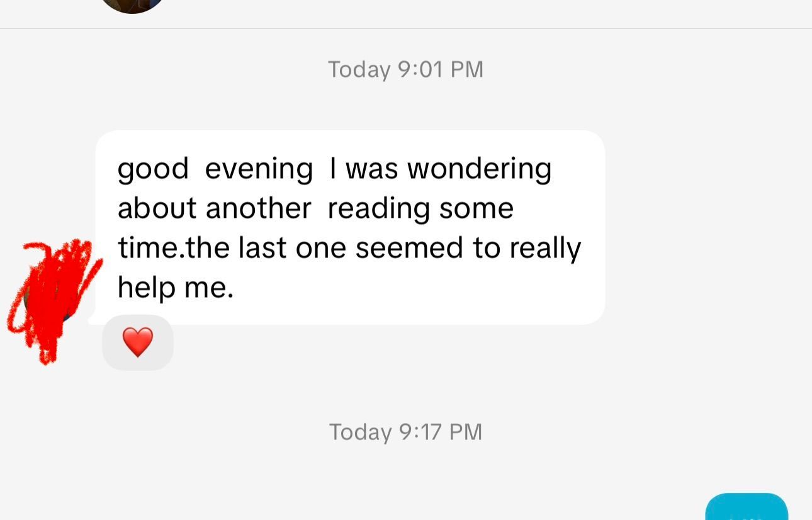The height and width of the screenshot is (520, 812).
Task: Click the "Today 9:01 PM" timestamp
Action: [405, 69]
